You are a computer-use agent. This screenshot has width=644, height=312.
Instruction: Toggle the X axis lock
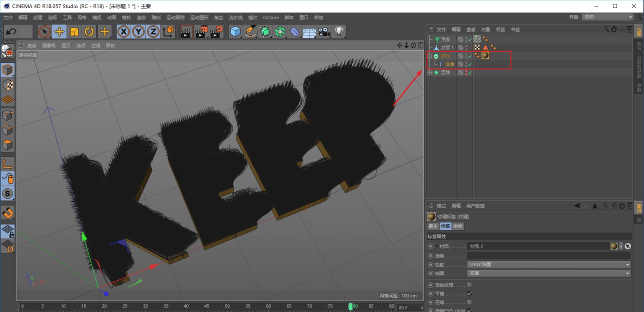tap(123, 32)
